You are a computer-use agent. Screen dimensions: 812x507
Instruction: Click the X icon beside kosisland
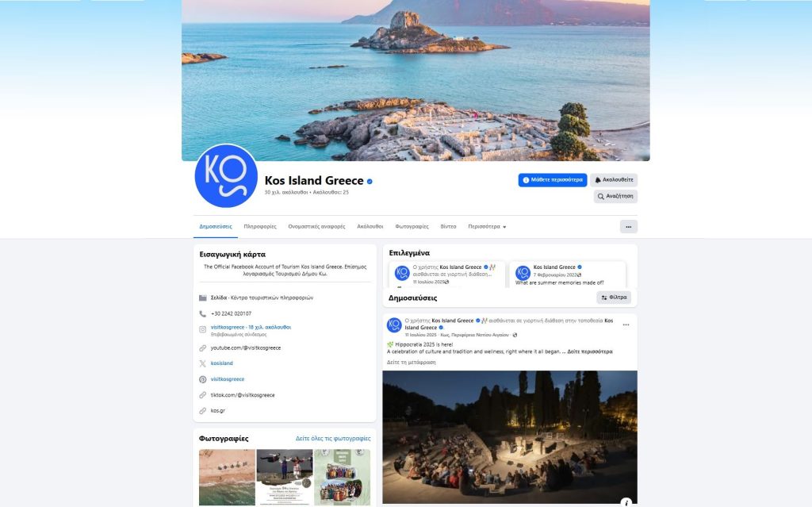[203, 363]
